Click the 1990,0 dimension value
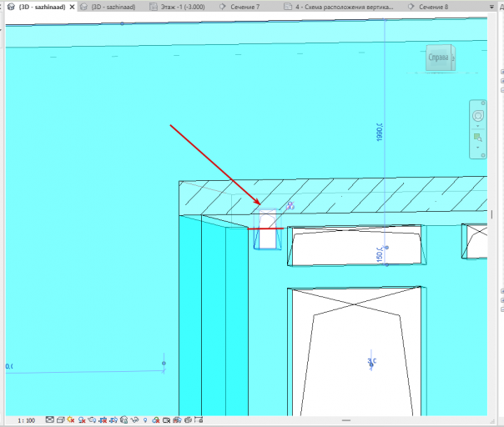Image resolution: width=504 pixels, height=427 pixels. 380,132
